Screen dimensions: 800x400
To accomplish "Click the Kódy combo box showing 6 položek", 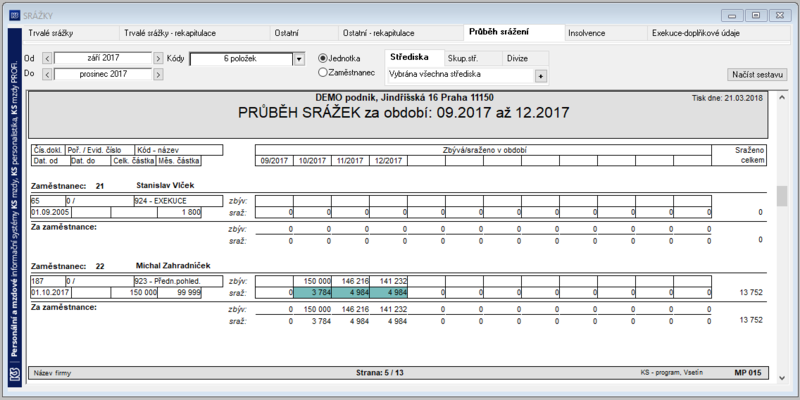I will [x=242, y=59].
